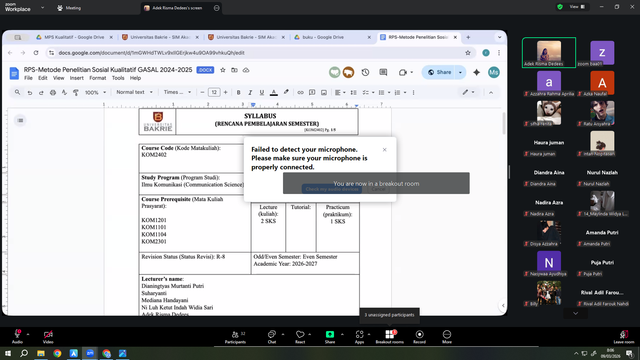Open highlight color picker
The image size is (640, 360).
286,93
